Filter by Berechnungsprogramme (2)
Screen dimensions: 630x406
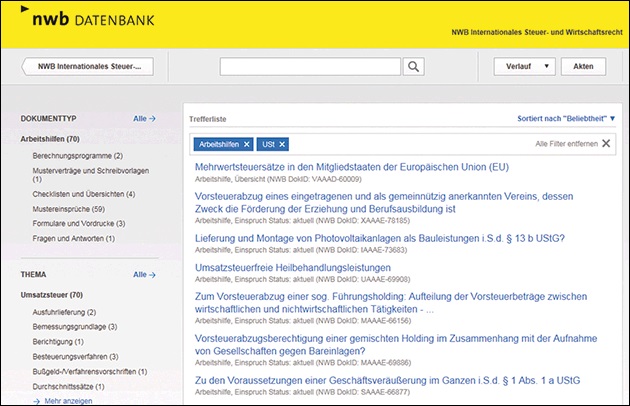pyautogui.click(x=77, y=156)
